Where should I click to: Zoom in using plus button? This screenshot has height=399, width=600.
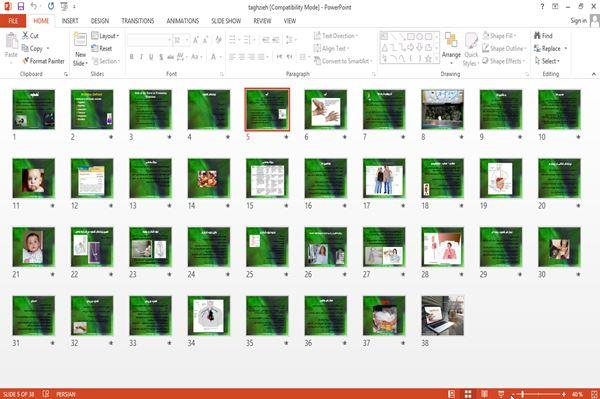click(564, 394)
